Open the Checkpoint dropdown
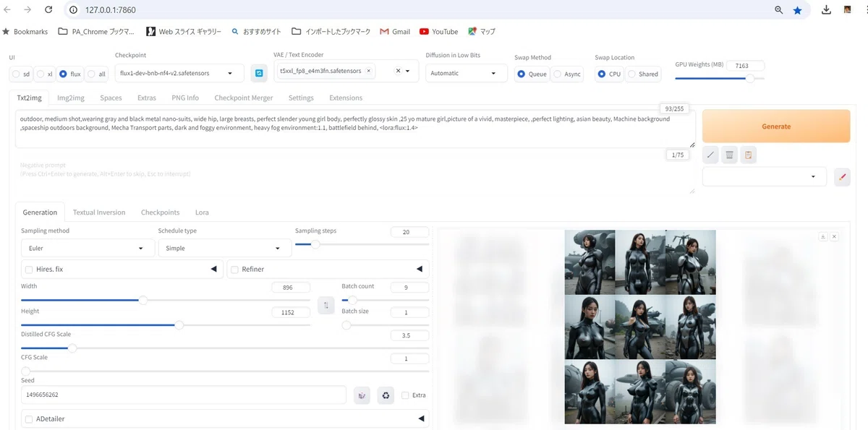Screen dimensions: 868x430 tap(180, 73)
